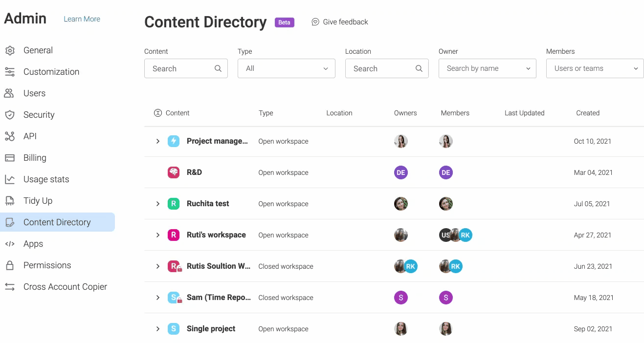Click the DE owner avatar in R&D row
This screenshot has width=644, height=343.
click(401, 172)
